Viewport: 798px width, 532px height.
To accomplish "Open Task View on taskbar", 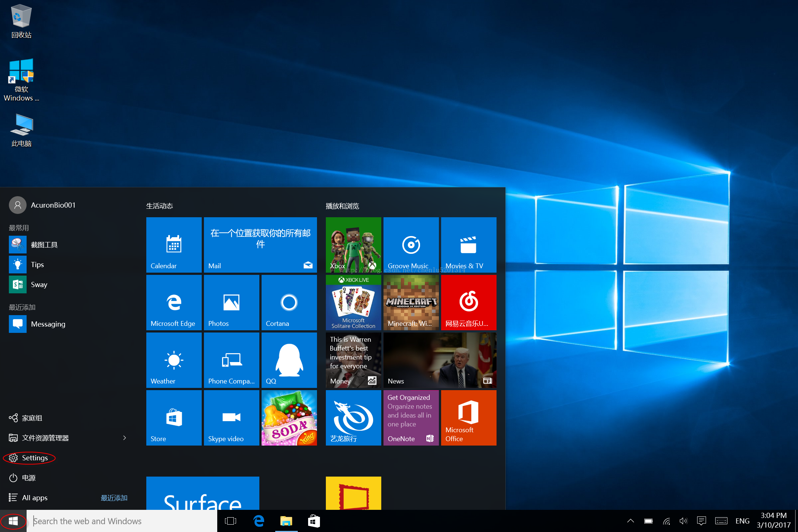I will click(x=231, y=521).
